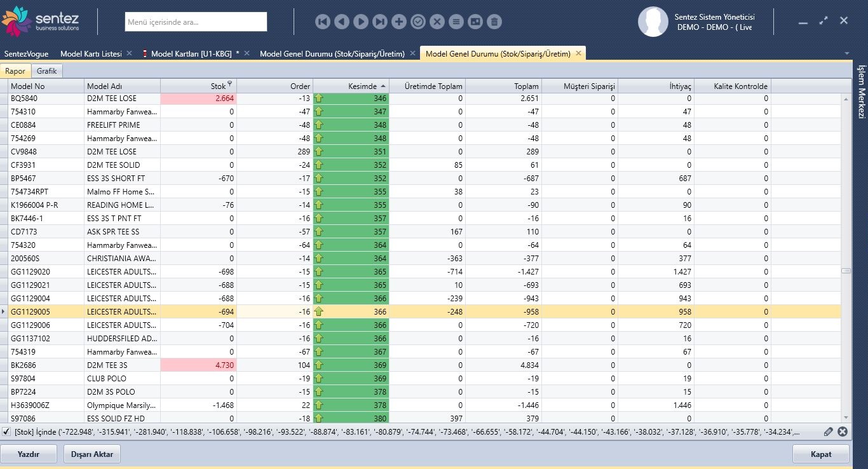Cancel changes with toolbar X icon
Image resolution: width=868 pixels, height=469 pixels.
click(x=437, y=22)
